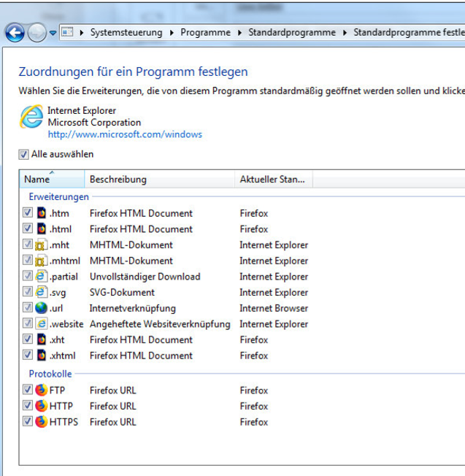The width and height of the screenshot is (465, 476).
Task: Click the MHTML file icon for .mhtml
Action: pyautogui.click(x=42, y=261)
